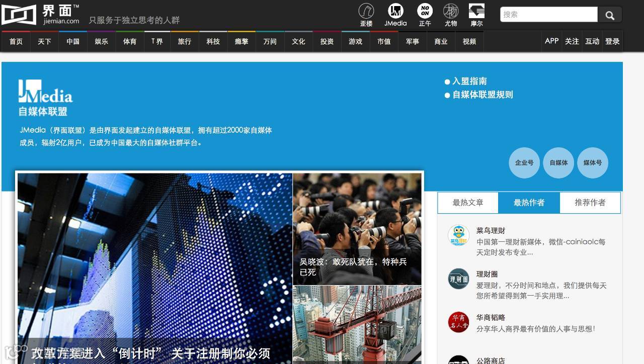
Task: Click the 菜鸟理财 author name
Action: (491, 231)
